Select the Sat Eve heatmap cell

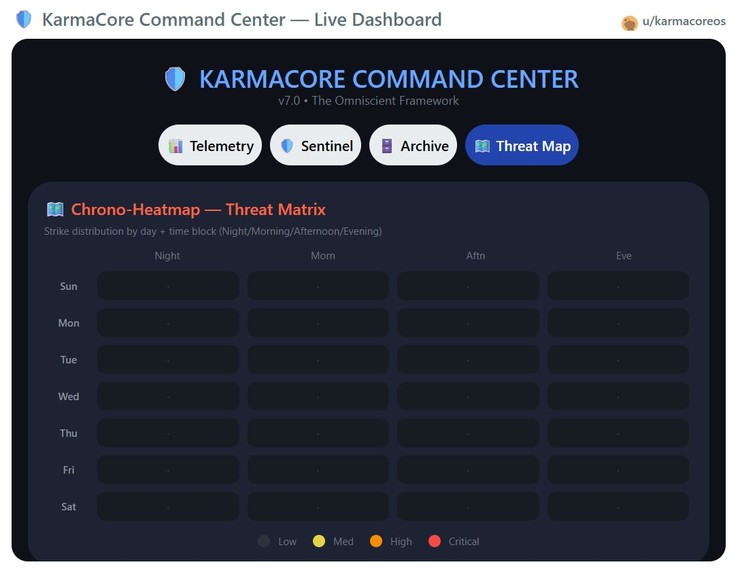[x=618, y=506]
